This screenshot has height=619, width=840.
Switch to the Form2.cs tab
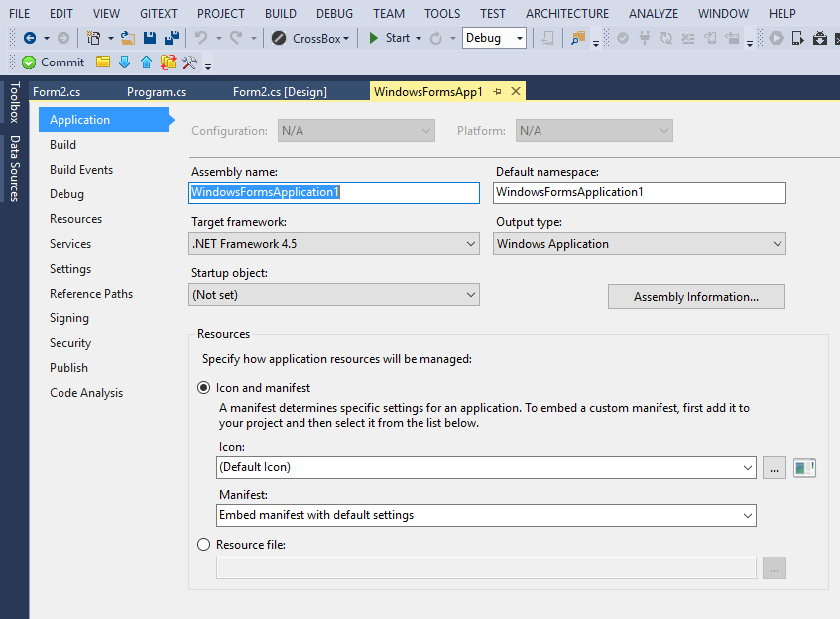point(57,91)
